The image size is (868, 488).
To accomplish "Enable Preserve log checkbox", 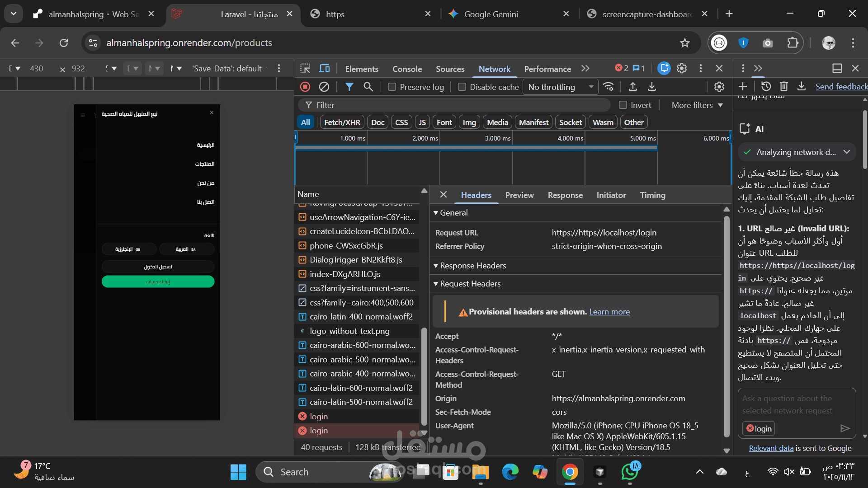I will point(392,87).
